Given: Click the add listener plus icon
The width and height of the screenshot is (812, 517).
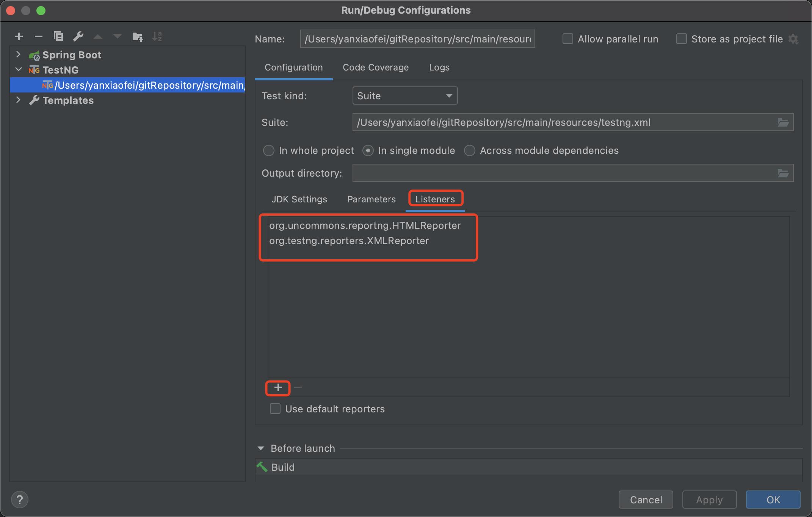Looking at the screenshot, I should [x=278, y=387].
